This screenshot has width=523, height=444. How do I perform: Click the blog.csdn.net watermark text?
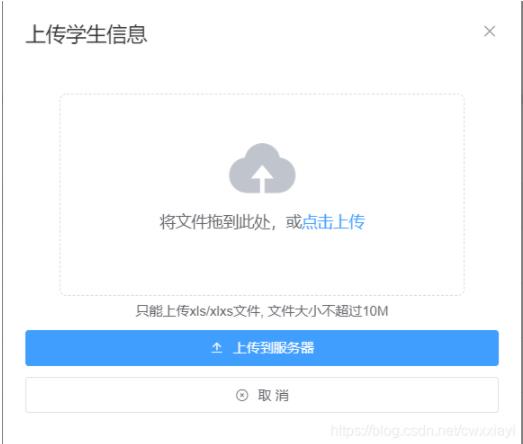[x=423, y=431]
